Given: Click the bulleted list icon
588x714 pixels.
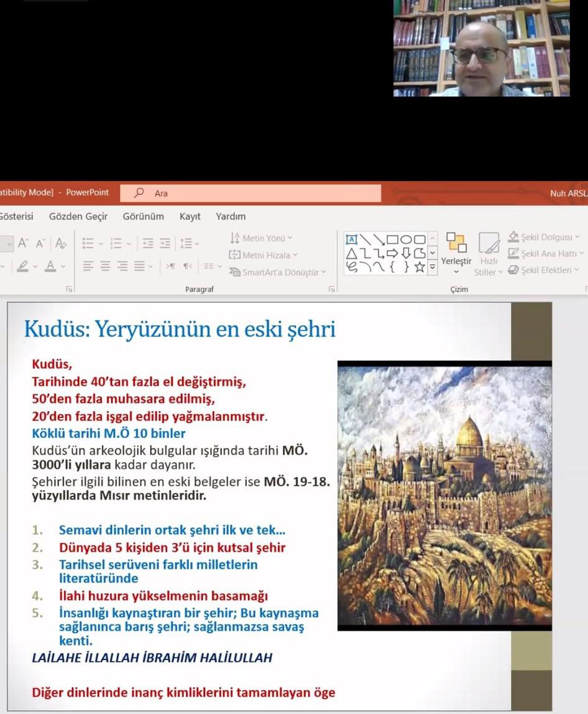Looking at the screenshot, I should tap(88, 244).
